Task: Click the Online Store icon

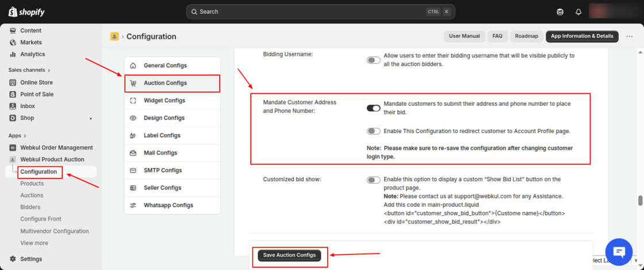Action: click(x=13, y=82)
